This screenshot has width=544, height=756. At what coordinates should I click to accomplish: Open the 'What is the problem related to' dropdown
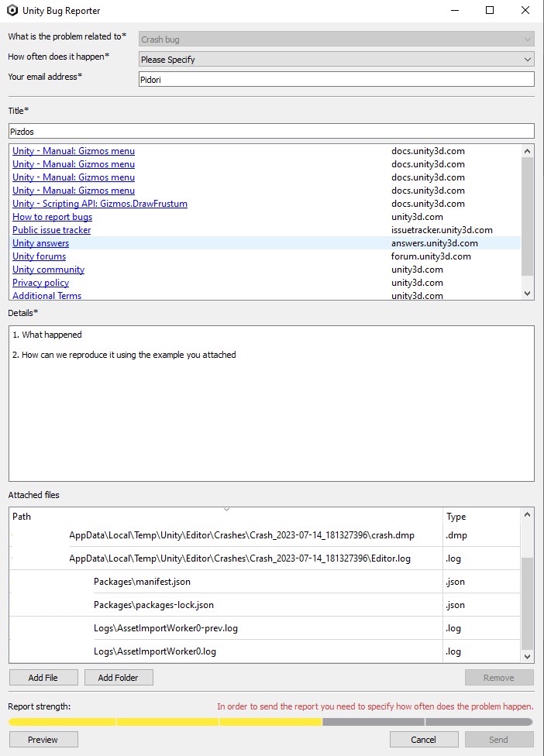(x=336, y=40)
